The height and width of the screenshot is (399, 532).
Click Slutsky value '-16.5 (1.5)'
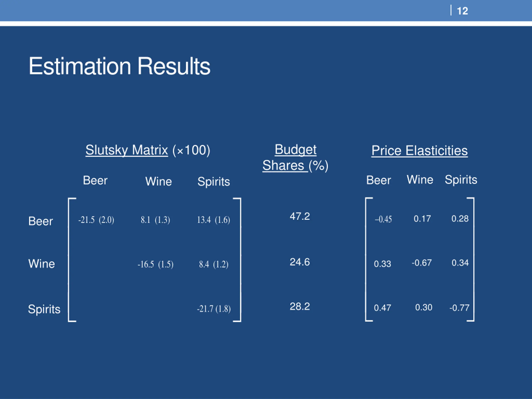155,264
